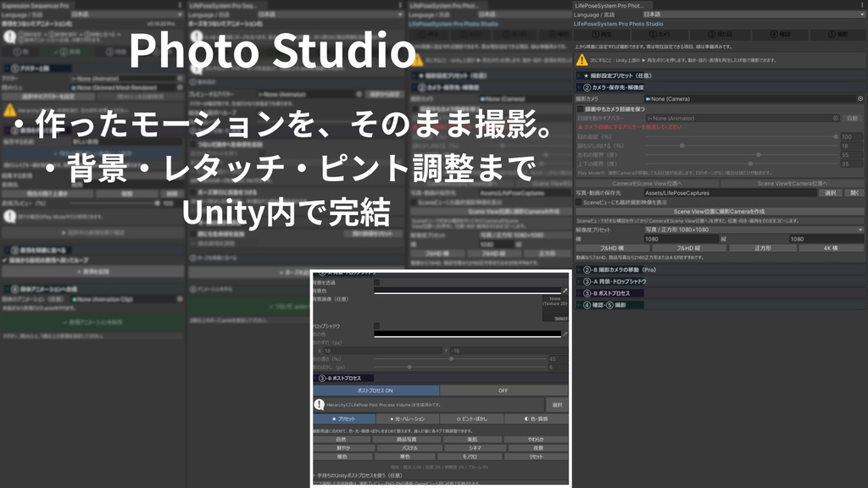The height and width of the screenshot is (488, 868).
Task: Go to step ② カメラ tab
Action: [x=660, y=34]
